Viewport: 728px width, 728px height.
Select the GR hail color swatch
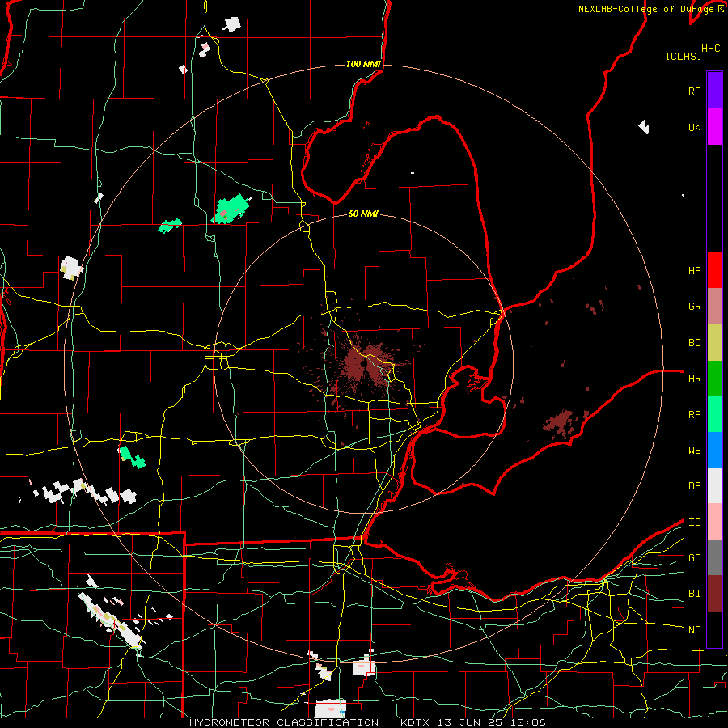point(714,307)
